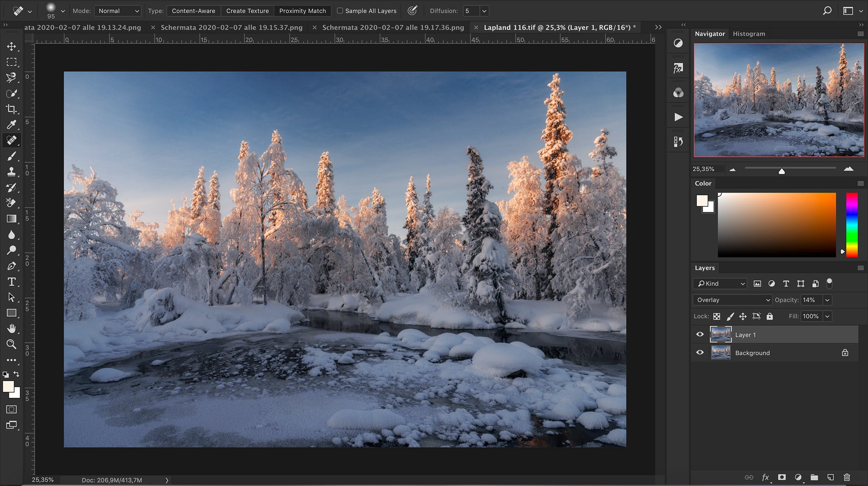Select the Horizontal Type tool
This screenshot has width=868, height=486.
click(x=11, y=282)
